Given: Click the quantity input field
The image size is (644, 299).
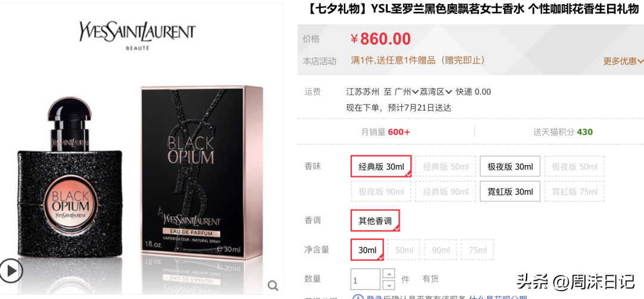Looking at the screenshot, I should 365,279.
